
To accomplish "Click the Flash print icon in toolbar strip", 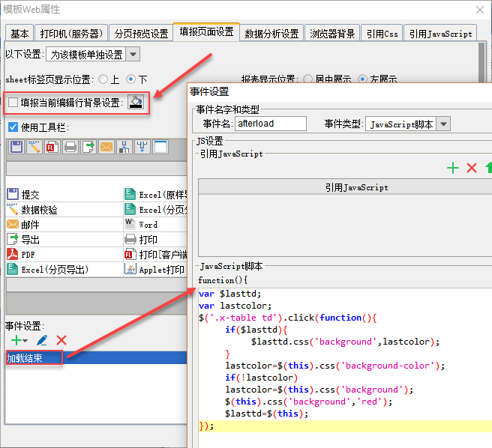I will coord(52,147).
